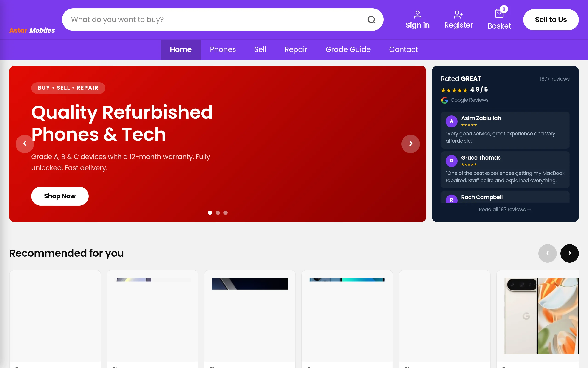Open the Sign in account link

(x=417, y=20)
